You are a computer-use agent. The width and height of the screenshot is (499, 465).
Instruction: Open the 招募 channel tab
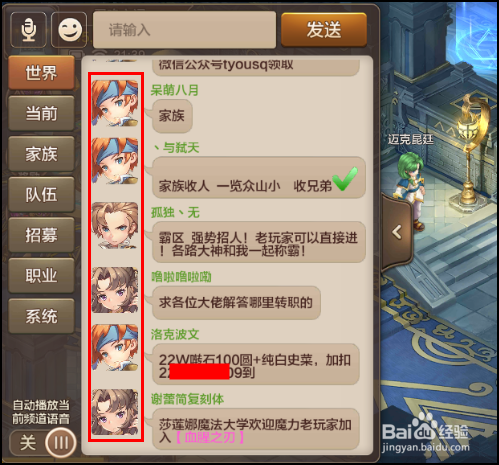41,235
